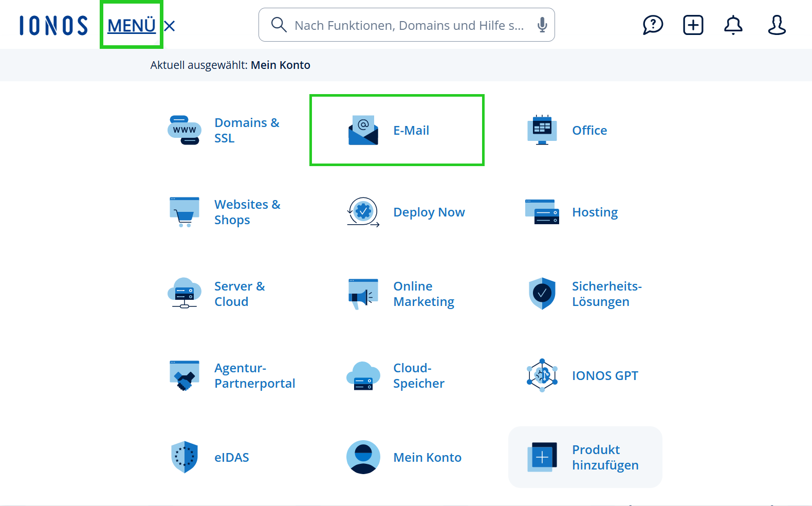Viewport: 812px width, 506px height.
Task: Open the help chat bubble icon
Action: 653,25
